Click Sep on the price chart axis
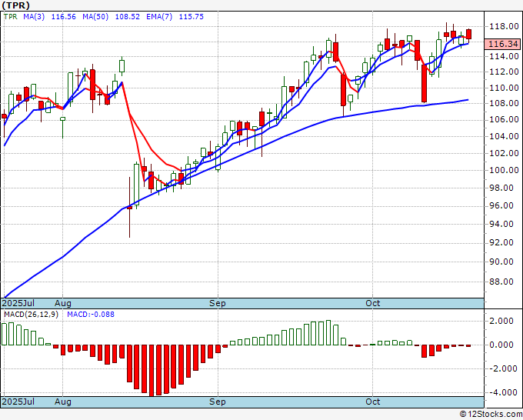The image size is (523, 420). point(218,304)
